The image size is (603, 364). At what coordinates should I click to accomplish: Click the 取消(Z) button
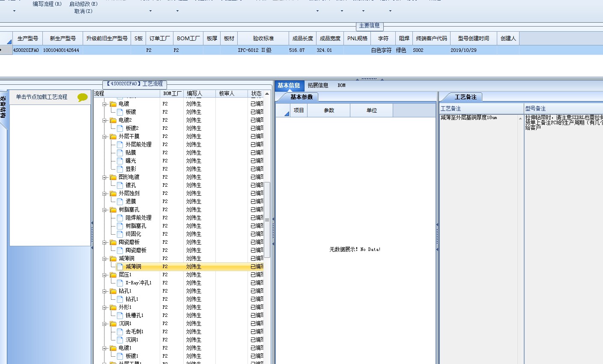[84, 11]
